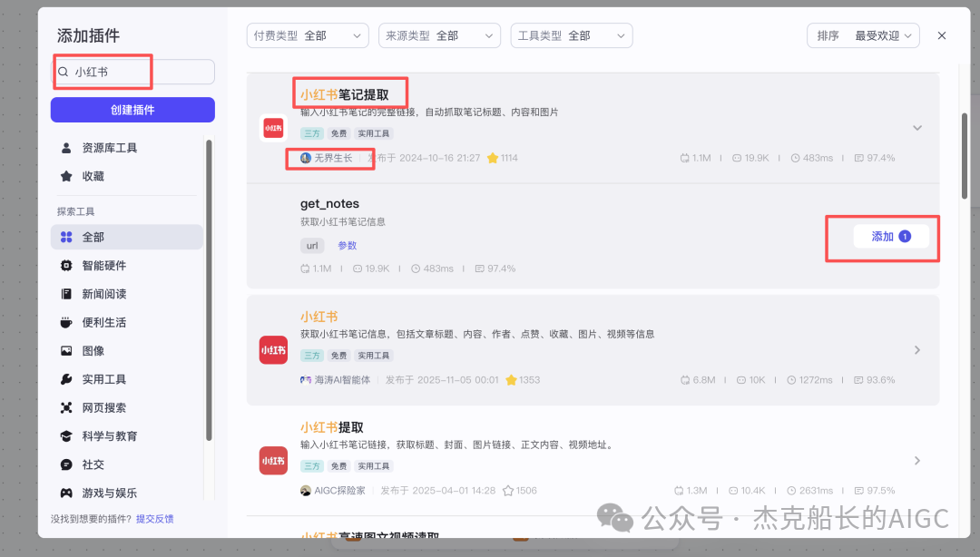This screenshot has width=980, height=557.
Task: Click 免费 tag on the 海涛AI智能体 plugin
Action: [338, 356]
